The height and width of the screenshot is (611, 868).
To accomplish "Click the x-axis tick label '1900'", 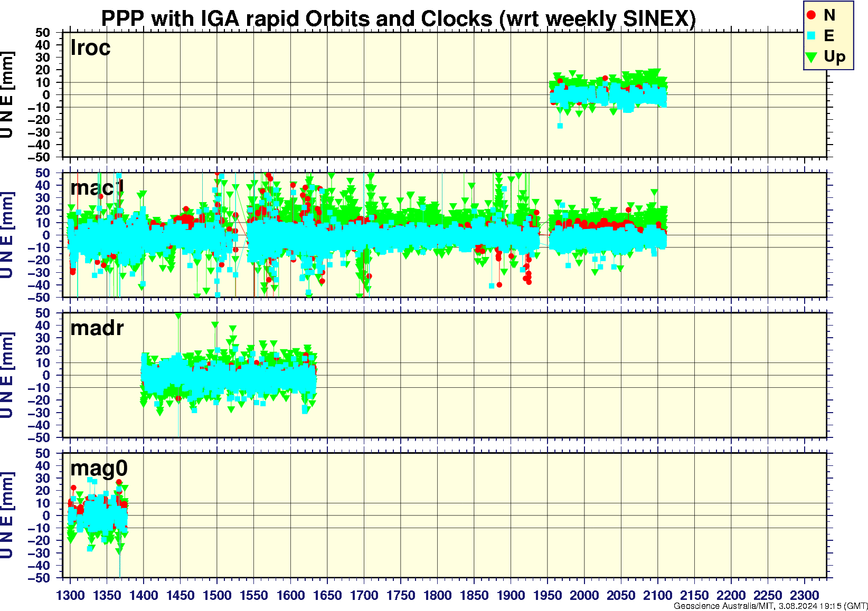I will [x=511, y=595].
